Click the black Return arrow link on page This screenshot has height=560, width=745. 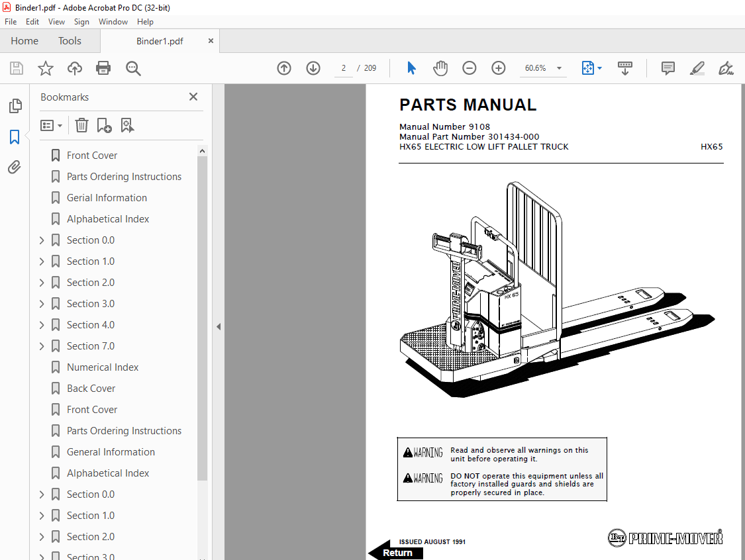pyautogui.click(x=396, y=553)
